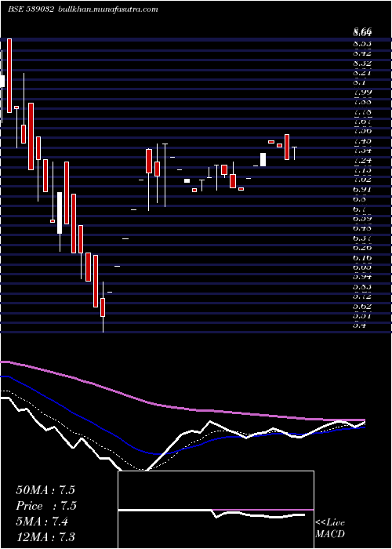Image resolution: width=392 pixels, height=549 pixels.
Task: Click the 7.34 price axis label
Action: click(x=362, y=151)
